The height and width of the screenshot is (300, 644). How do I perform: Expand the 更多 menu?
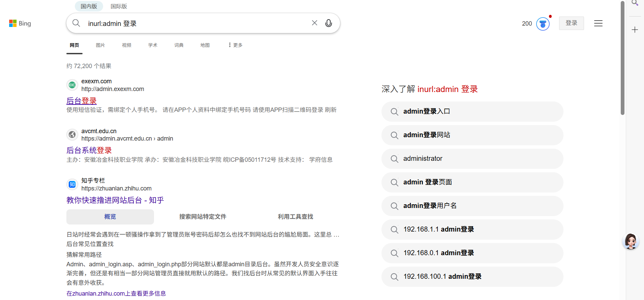(235, 45)
